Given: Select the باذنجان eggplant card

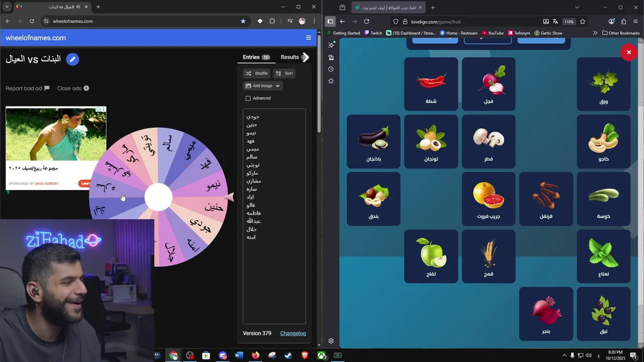Looking at the screenshot, I should [x=373, y=142].
